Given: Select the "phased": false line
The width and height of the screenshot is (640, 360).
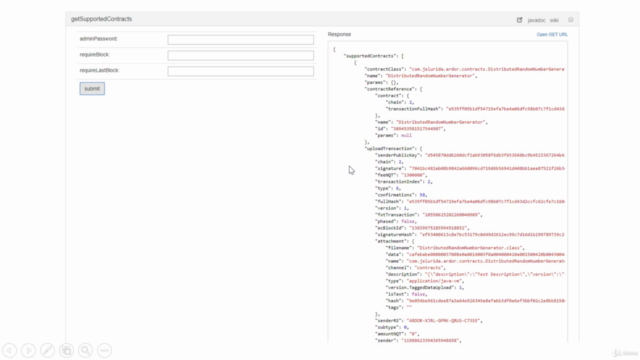Looking at the screenshot, I should point(396,221).
